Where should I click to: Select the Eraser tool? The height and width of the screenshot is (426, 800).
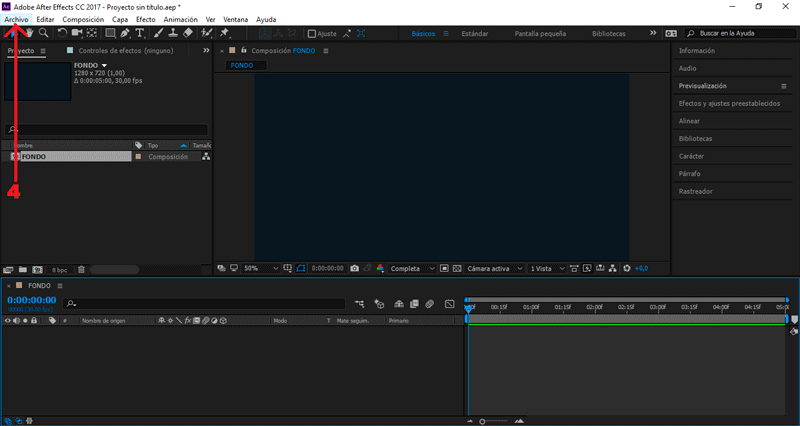[x=188, y=33]
